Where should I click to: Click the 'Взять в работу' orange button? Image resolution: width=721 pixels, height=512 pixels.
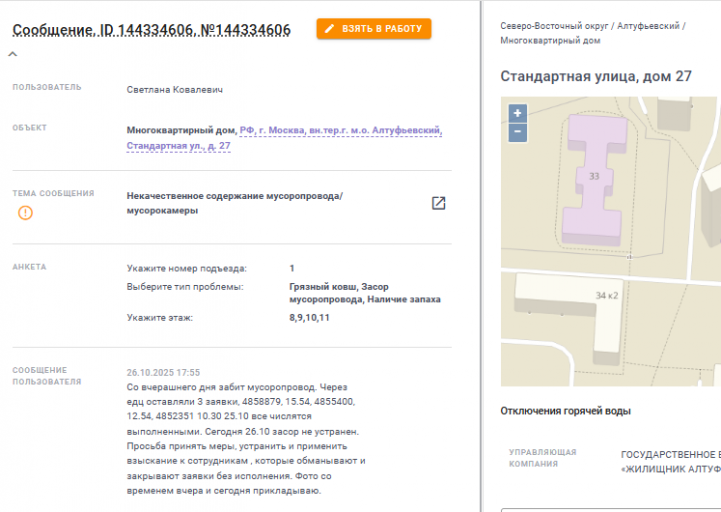(374, 29)
